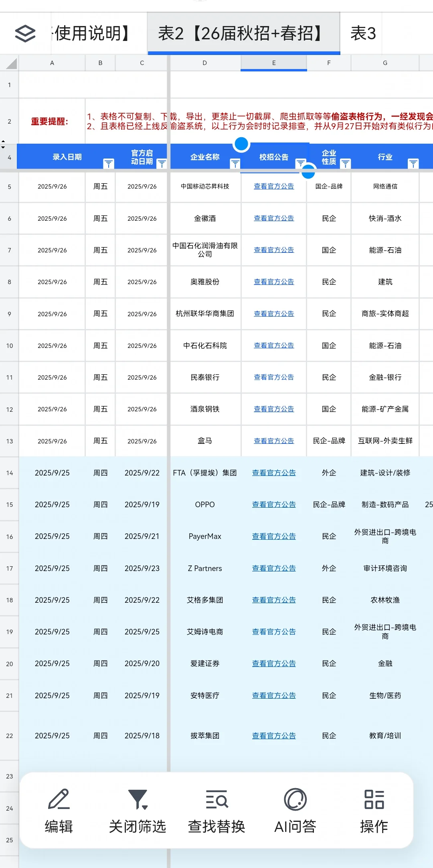The image size is (433, 868).
Task: Select the 生物/医药 cell
Action: [x=385, y=695]
